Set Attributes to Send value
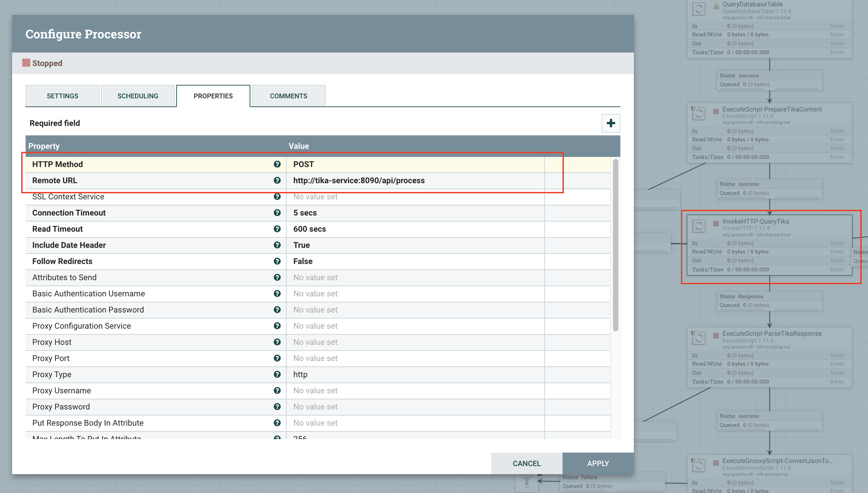Viewport: 868px width, 493px height. (415, 277)
